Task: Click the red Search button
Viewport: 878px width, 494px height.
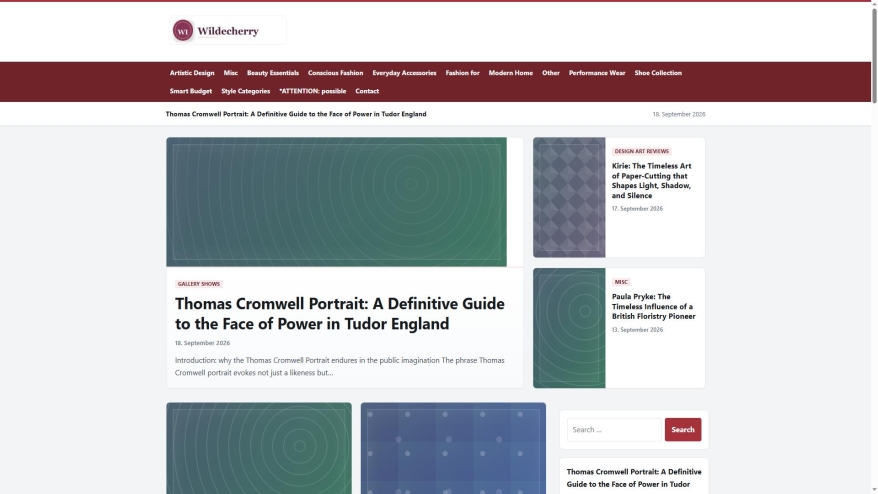Action: coord(683,430)
